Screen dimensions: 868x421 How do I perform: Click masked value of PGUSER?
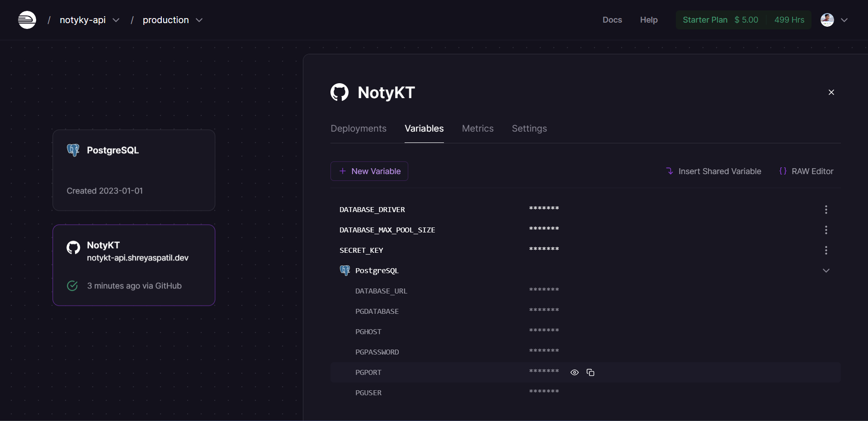tap(544, 392)
